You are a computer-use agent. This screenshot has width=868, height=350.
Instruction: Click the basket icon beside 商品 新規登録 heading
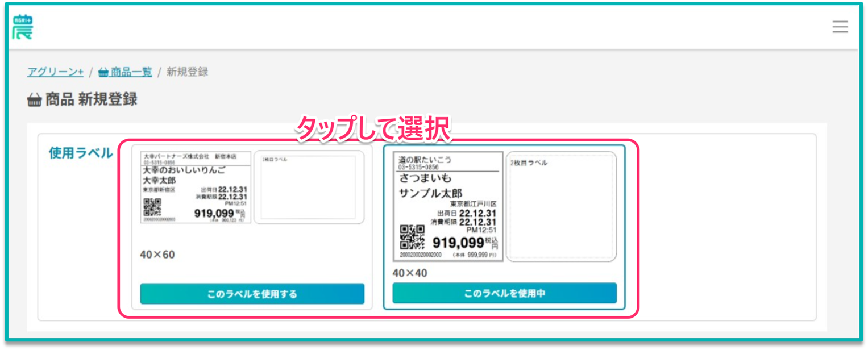pos(34,100)
